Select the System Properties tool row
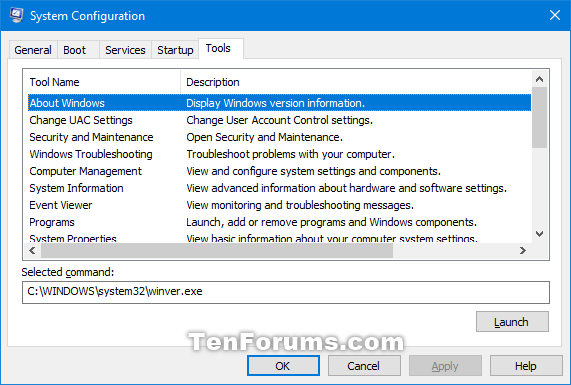 (x=279, y=238)
